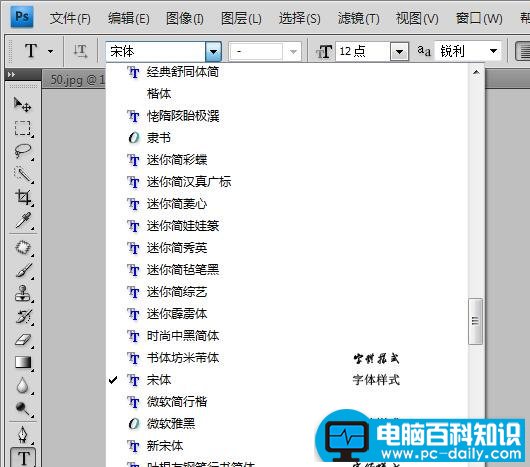
Task: Click the font list scrollbar thumb
Action: 476,321
